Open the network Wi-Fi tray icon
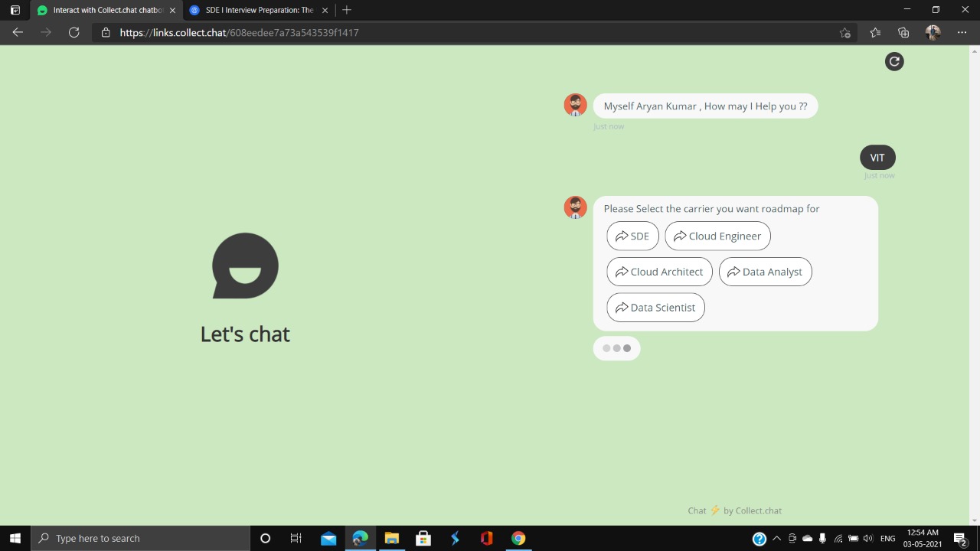This screenshot has height=551, width=980. point(838,539)
